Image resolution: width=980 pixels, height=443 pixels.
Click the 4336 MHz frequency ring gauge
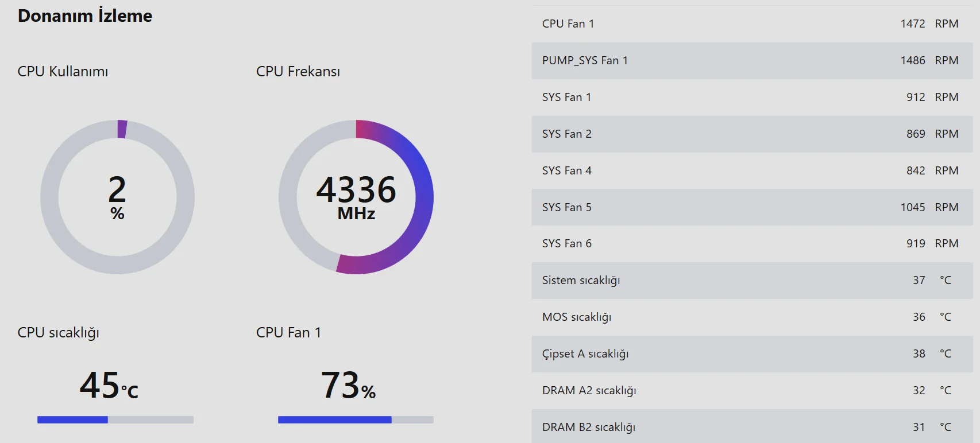356,197
